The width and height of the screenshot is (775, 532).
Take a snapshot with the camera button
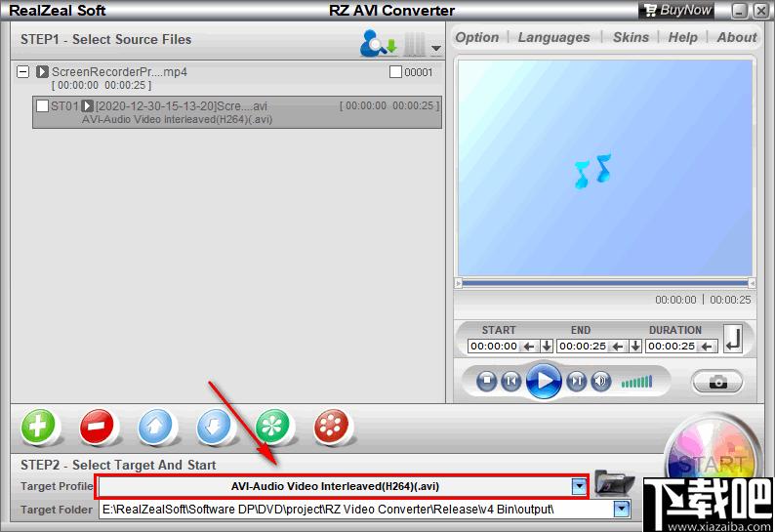[x=718, y=382]
